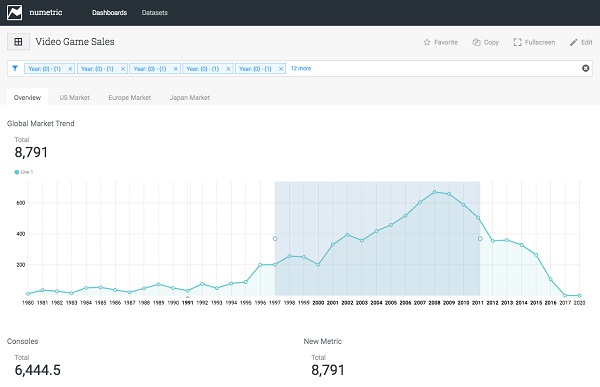
Task: Toggle the Line 1 legend item
Action: 24,172
